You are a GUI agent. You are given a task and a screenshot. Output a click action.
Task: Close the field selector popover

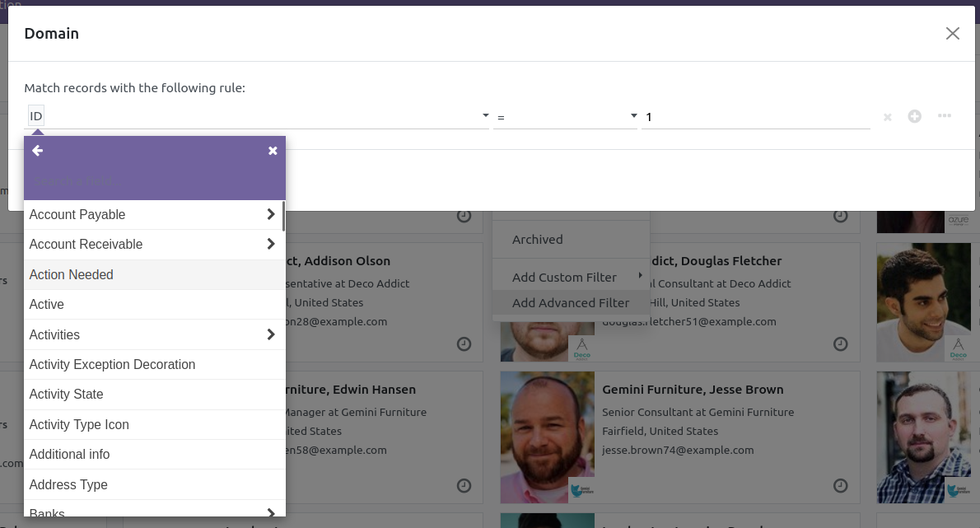click(273, 151)
